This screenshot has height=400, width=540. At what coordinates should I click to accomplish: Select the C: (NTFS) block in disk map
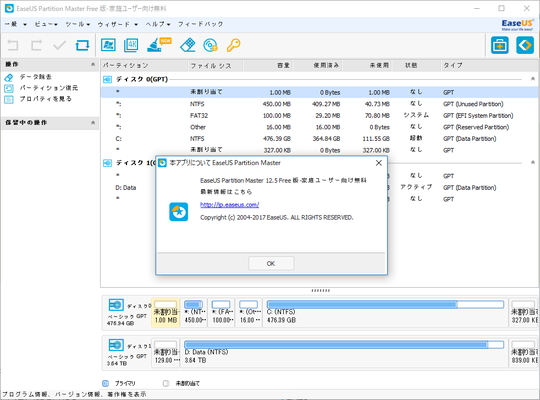click(385, 312)
